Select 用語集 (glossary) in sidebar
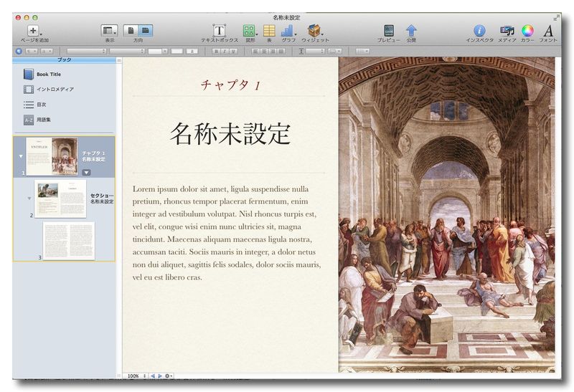 click(37, 120)
